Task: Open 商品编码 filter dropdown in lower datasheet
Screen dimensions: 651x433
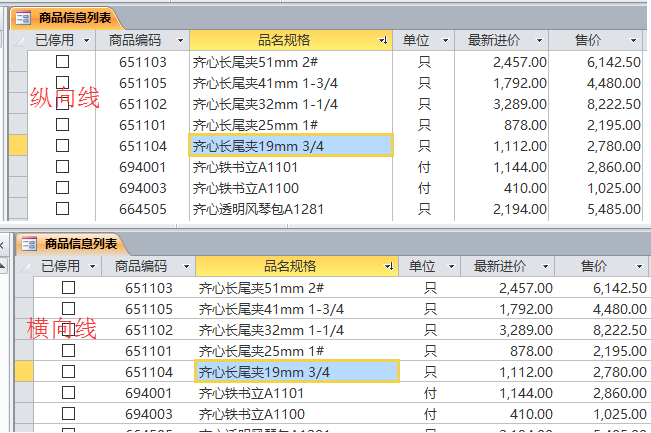Action: 186,267
